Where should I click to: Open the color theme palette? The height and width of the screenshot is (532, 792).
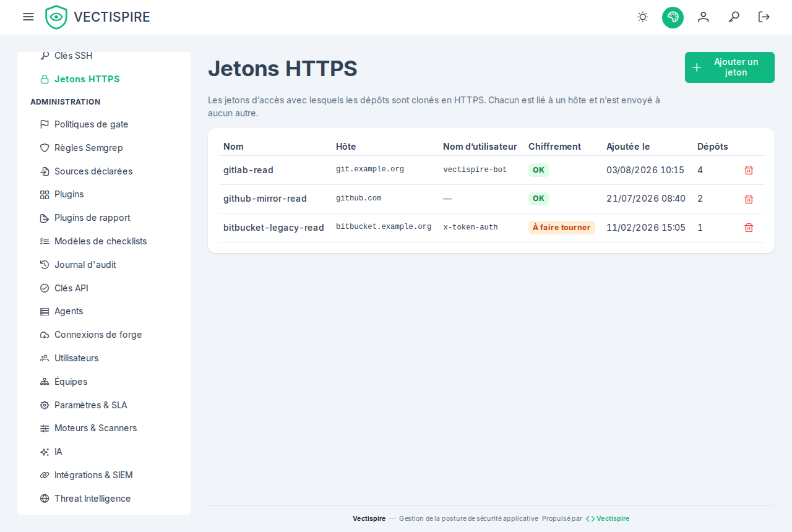673,17
